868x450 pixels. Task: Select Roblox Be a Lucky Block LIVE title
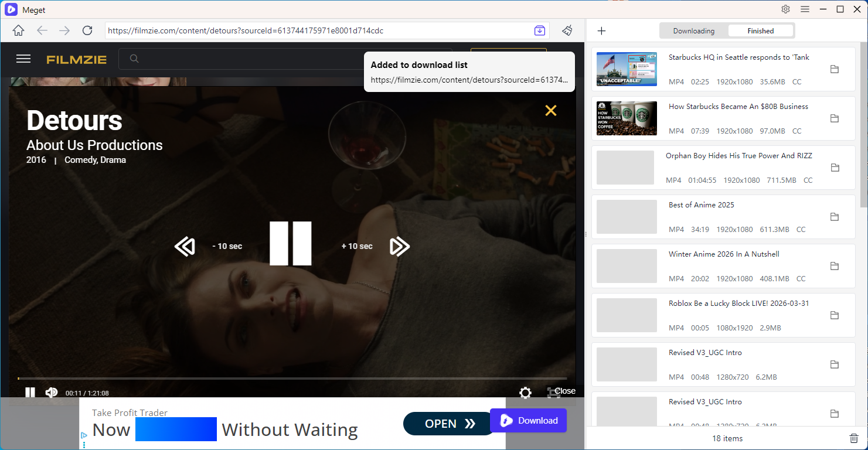click(x=738, y=304)
